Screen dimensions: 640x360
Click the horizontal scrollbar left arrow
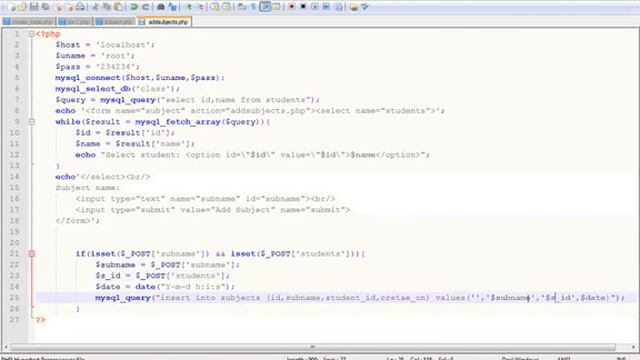(x=6, y=347)
